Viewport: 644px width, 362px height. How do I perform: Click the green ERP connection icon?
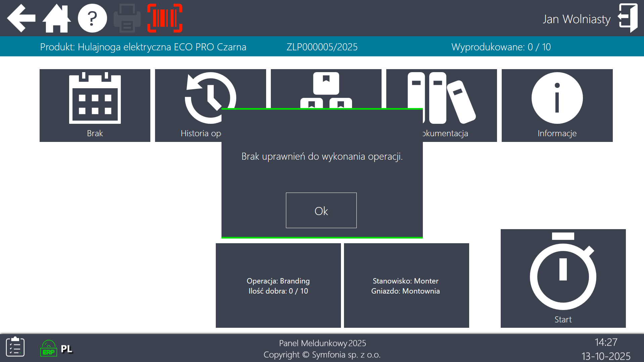(49, 348)
